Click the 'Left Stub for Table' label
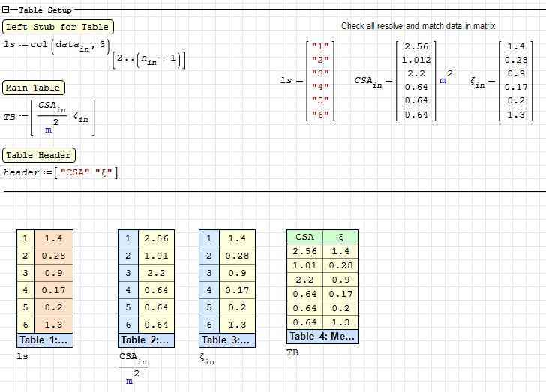This screenshot has height=392, width=546. (58, 27)
